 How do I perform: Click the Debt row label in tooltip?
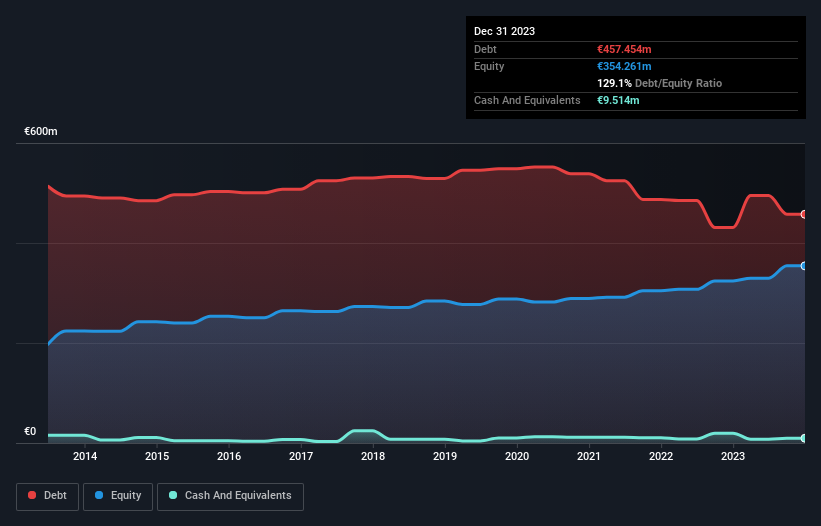point(485,49)
